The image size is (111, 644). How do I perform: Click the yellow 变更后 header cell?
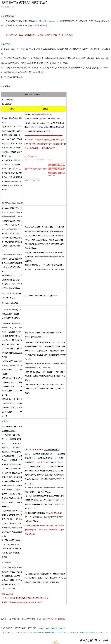pos(45,109)
